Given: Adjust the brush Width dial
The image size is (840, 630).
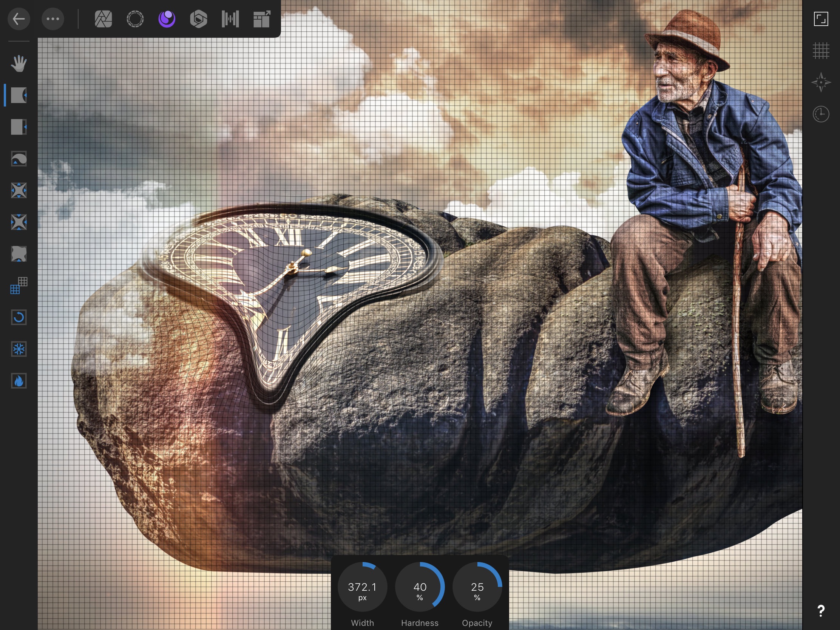Looking at the screenshot, I should click(362, 587).
